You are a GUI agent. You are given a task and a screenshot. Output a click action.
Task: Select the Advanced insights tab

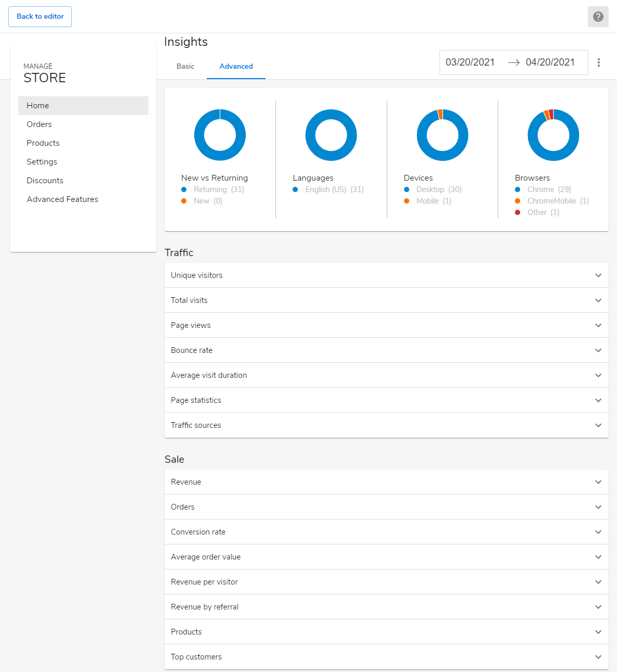[x=236, y=66]
